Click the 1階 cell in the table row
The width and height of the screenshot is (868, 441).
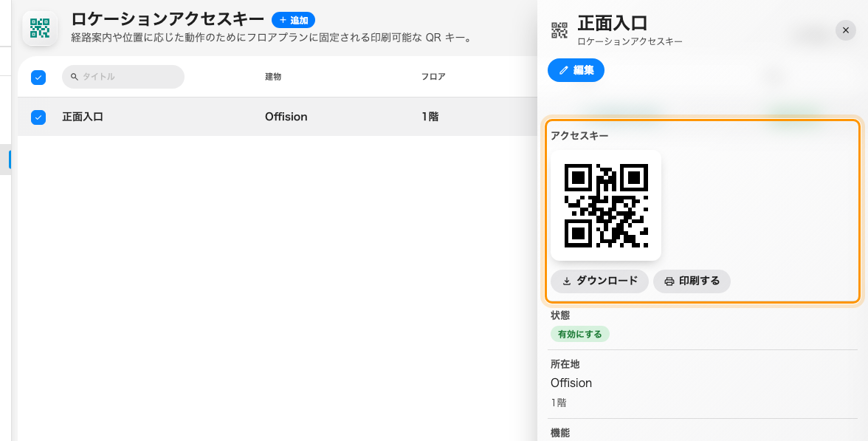(430, 117)
